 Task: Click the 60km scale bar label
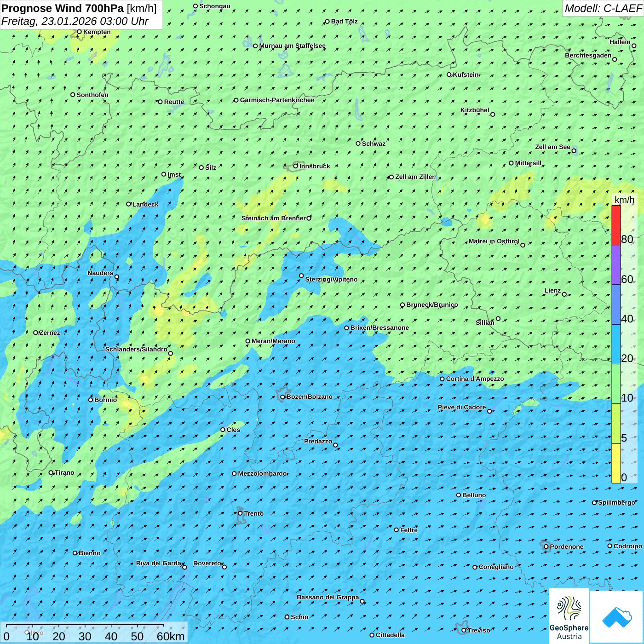pyautogui.click(x=171, y=636)
